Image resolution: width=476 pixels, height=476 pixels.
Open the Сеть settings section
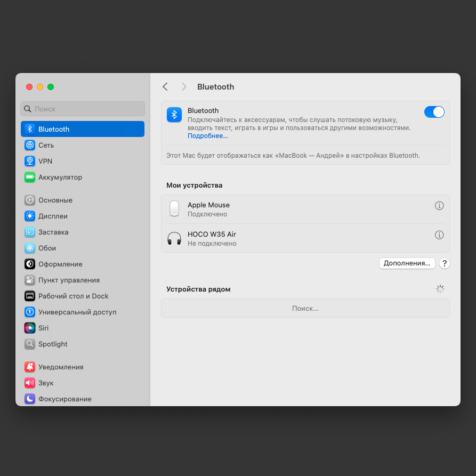83,145
